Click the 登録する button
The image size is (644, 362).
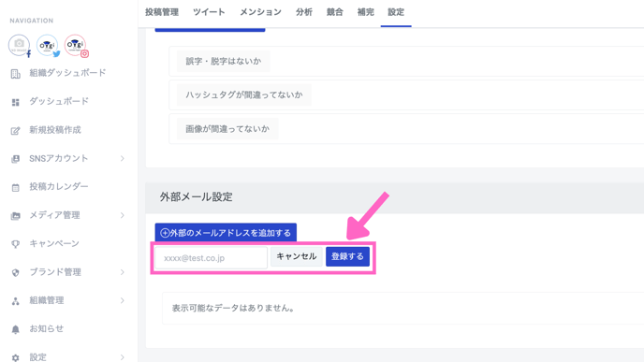[347, 256]
